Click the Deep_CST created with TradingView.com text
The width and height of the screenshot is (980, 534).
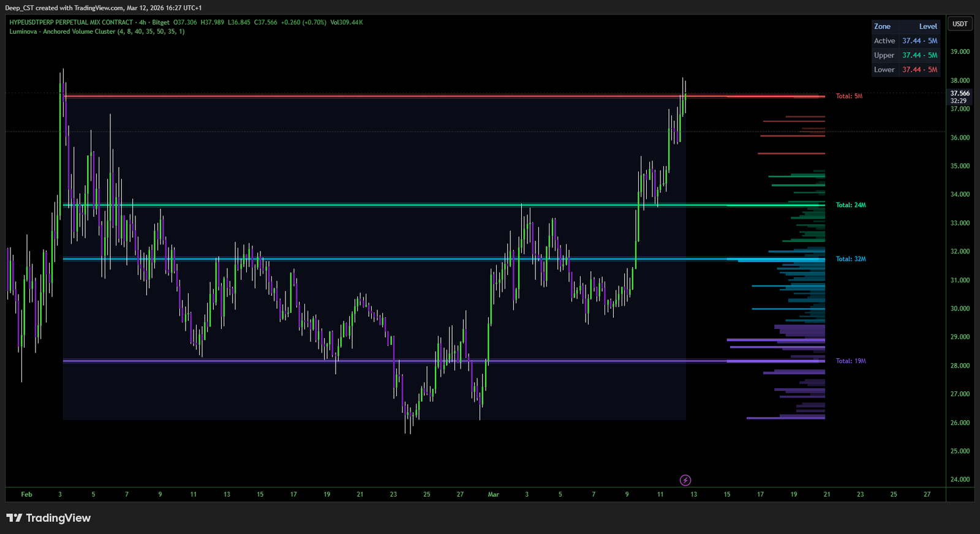coord(103,8)
